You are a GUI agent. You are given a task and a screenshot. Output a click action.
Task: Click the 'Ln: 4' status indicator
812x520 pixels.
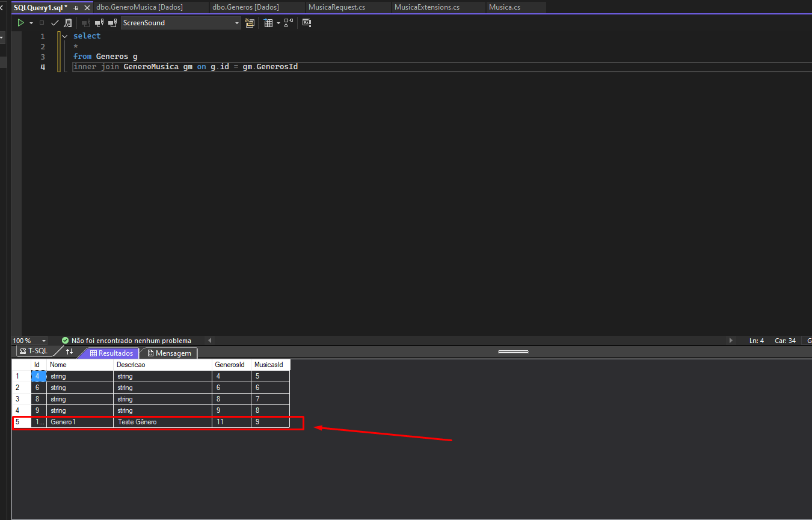coord(756,341)
